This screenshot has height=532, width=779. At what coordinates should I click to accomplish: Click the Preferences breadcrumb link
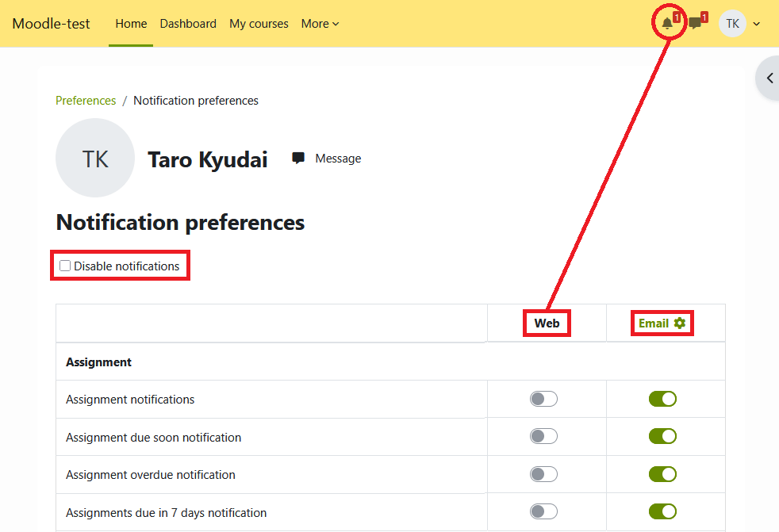(x=86, y=101)
